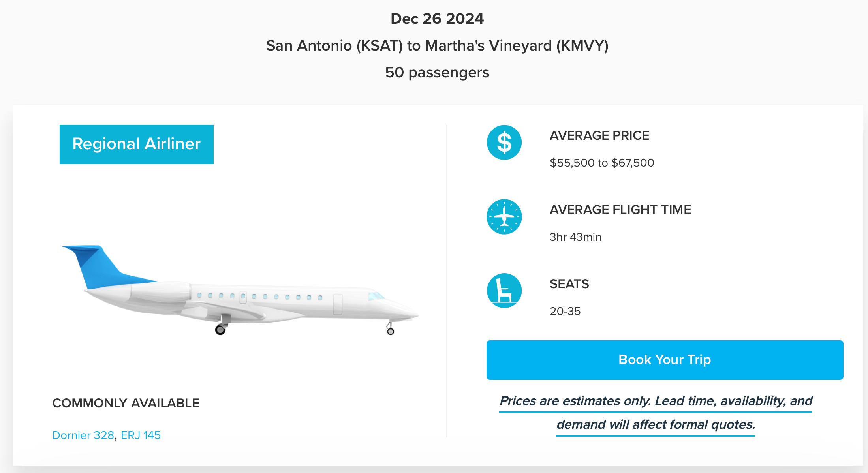
Task: Select the $55,500 to $67,500 price range
Action: [x=602, y=163]
